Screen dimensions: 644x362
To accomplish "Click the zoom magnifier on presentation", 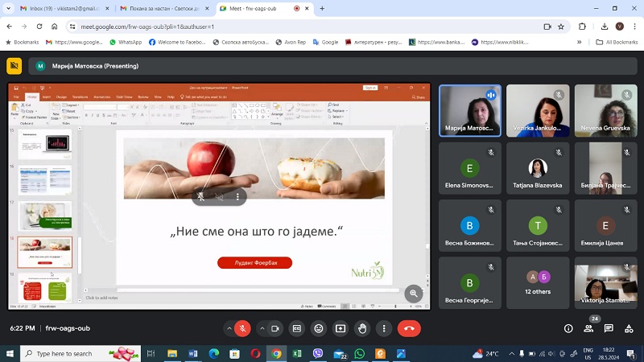I will [x=414, y=294].
